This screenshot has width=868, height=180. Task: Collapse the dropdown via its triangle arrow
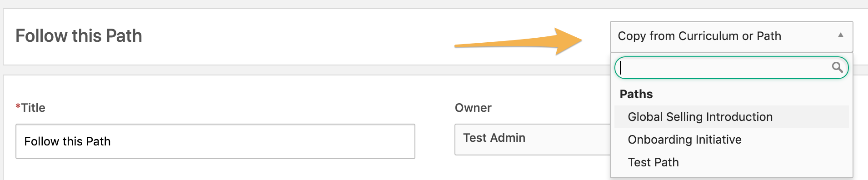[841, 35]
